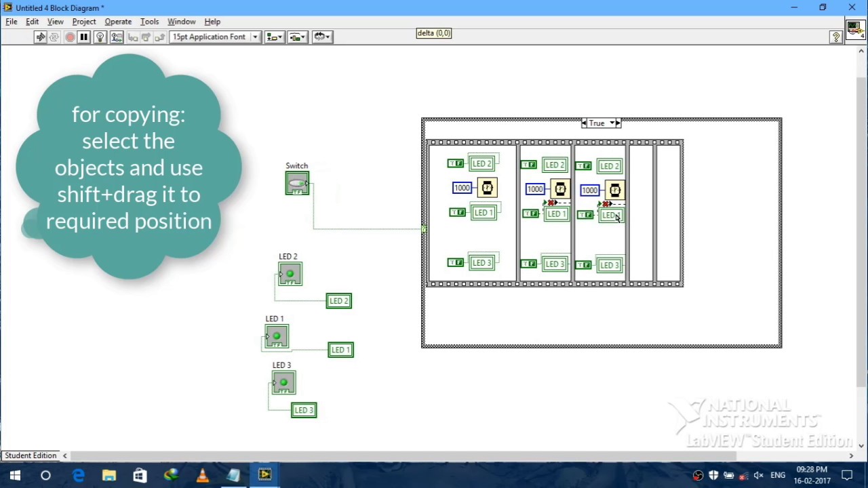Click previous case arrow on case selector
The height and width of the screenshot is (488, 868).
[585, 123]
